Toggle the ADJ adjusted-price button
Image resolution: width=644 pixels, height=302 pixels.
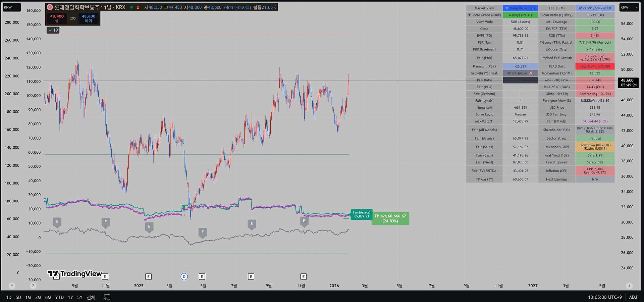coord(633,297)
